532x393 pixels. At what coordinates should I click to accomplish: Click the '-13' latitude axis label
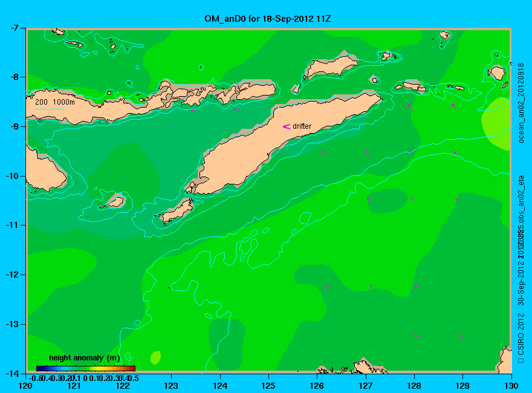tap(13, 324)
